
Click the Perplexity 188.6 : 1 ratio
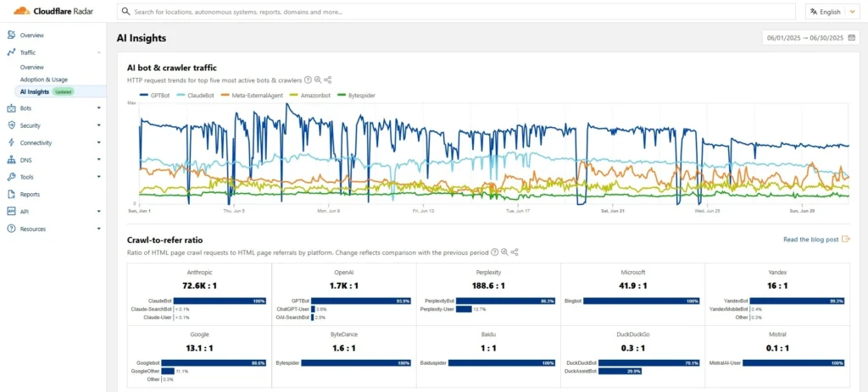(x=488, y=286)
